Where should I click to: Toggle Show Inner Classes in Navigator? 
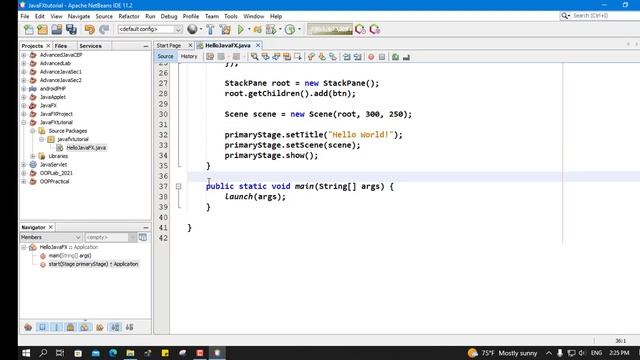84,327
